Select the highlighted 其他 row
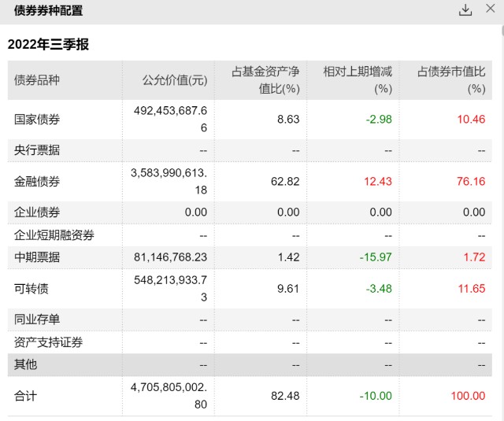The width and height of the screenshot is (504, 421). [250, 365]
